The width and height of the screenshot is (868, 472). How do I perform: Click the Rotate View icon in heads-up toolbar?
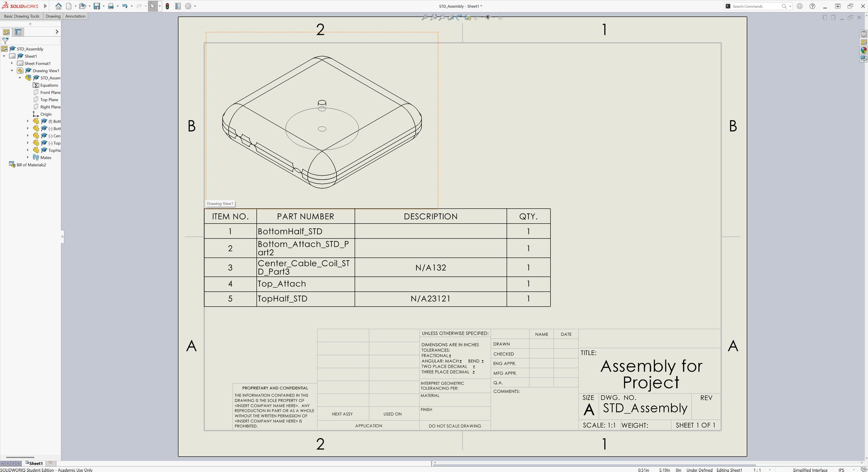click(459, 17)
